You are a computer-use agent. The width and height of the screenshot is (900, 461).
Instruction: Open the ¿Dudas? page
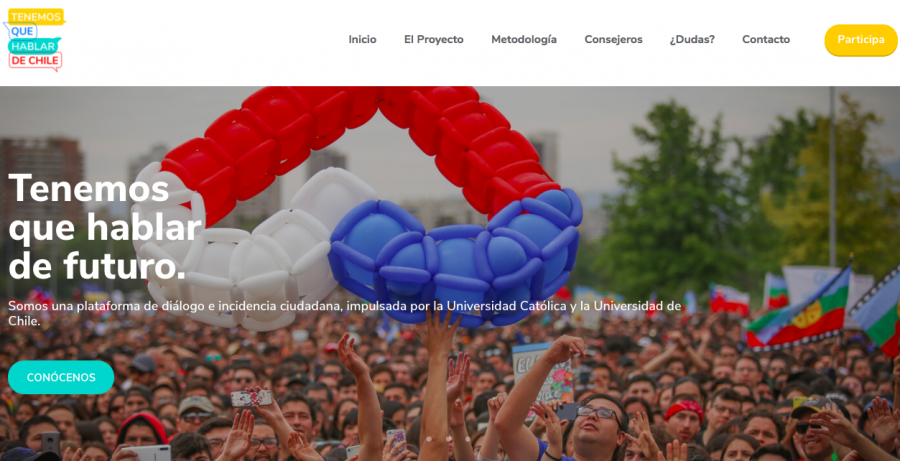(x=692, y=40)
